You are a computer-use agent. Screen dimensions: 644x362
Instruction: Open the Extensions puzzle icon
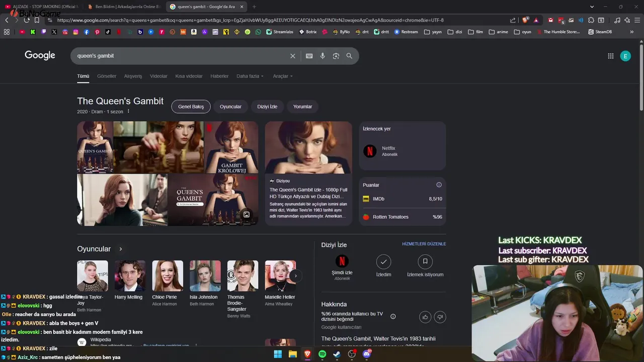[x=591, y=20]
